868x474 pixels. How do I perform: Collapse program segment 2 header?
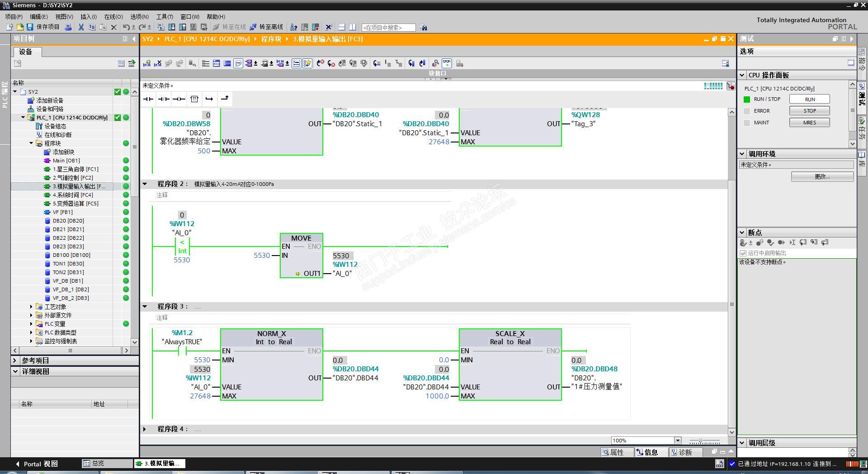click(145, 184)
